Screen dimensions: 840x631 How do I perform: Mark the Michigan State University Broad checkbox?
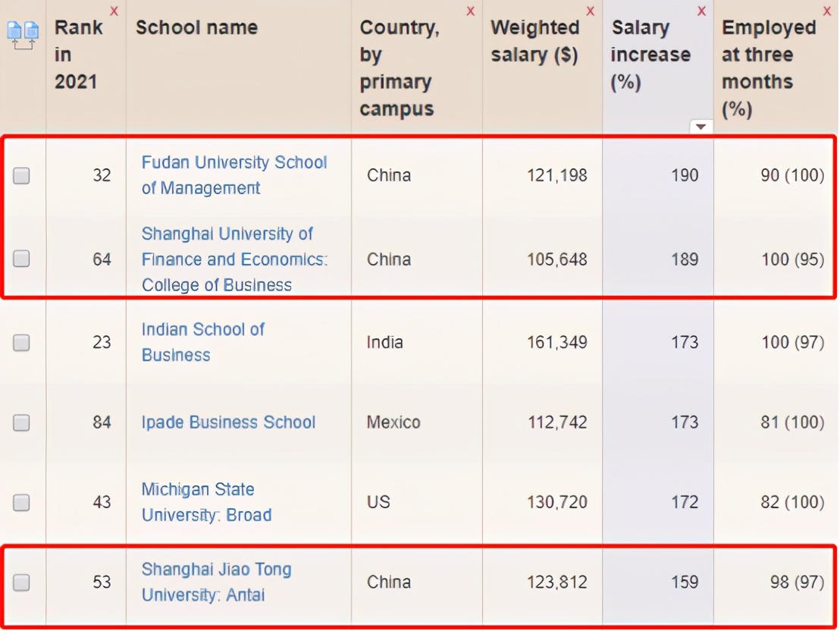pos(22,502)
